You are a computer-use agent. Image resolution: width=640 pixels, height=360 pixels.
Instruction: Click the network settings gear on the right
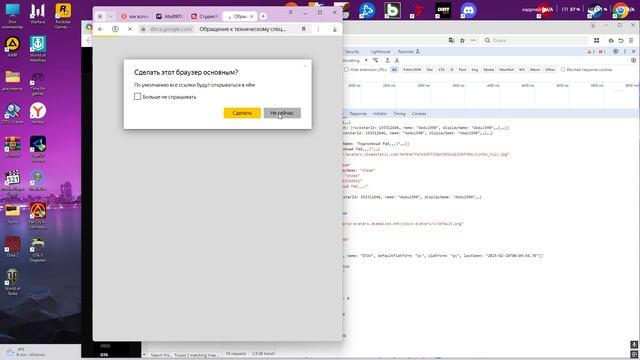pyautogui.click(x=633, y=60)
